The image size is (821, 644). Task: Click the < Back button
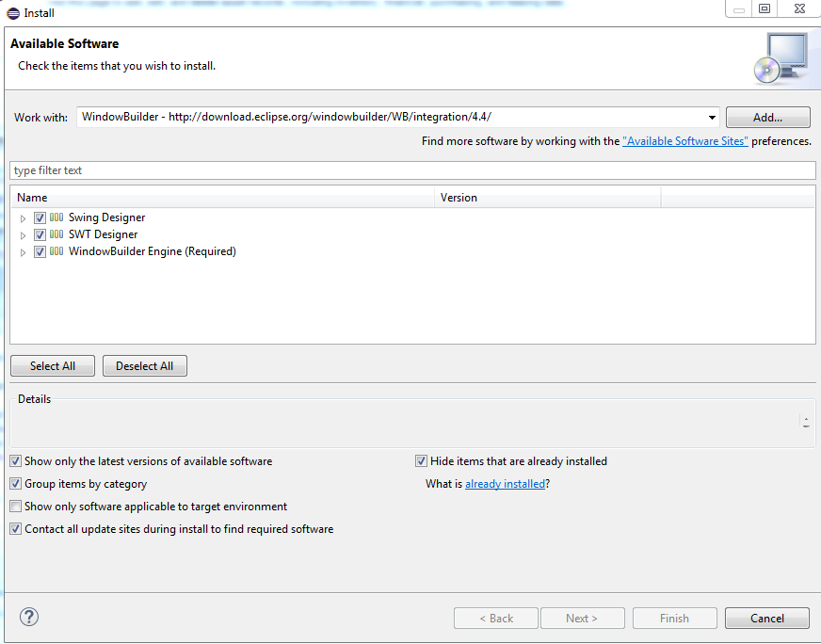tap(496, 619)
